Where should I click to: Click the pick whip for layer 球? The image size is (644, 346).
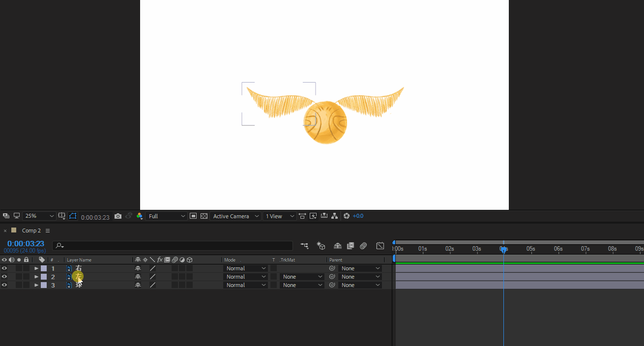click(332, 285)
